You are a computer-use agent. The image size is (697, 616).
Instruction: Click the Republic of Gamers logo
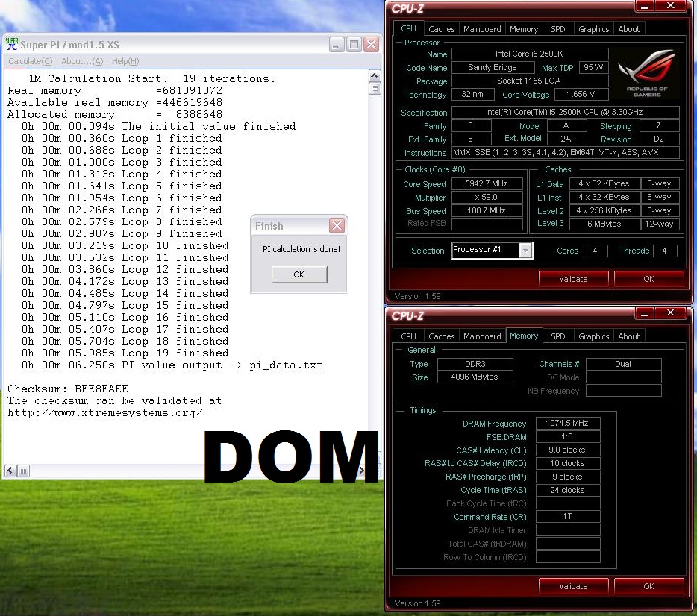[646, 73]
